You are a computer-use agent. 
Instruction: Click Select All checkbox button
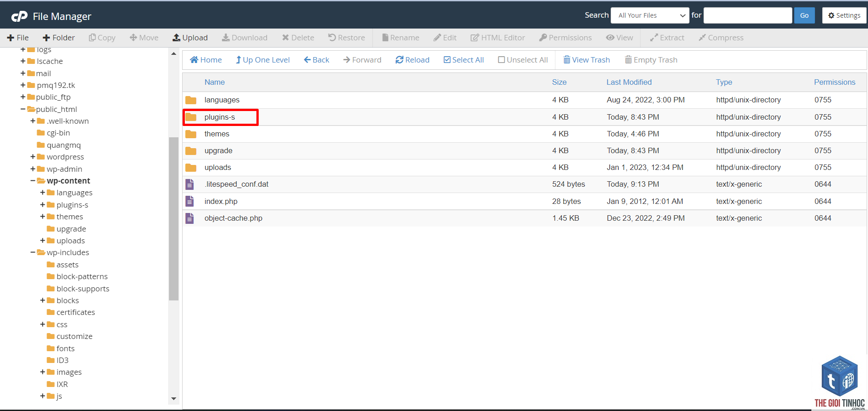click(x=463, y=60)
